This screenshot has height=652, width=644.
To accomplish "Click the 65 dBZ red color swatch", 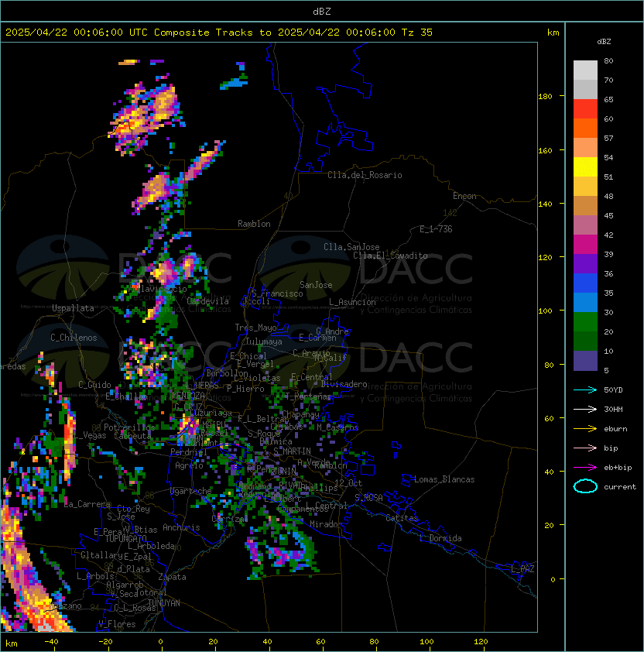I will click(x=585, y=109).
